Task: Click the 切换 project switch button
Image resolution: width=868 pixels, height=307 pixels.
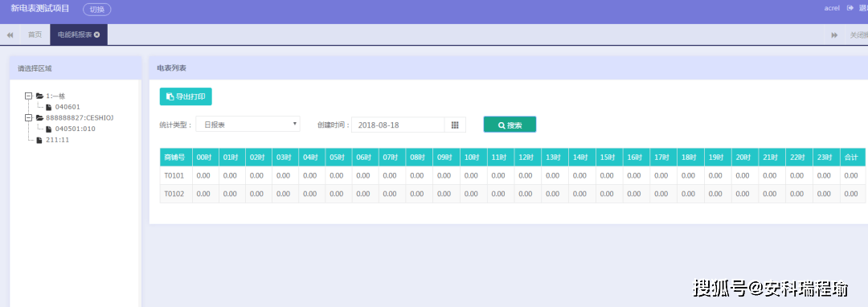Action: tap(97, 9)
